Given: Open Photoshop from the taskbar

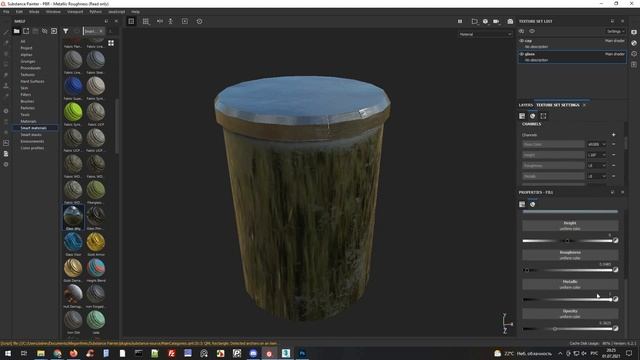Looking at the screenshot, I should coord(302,353).
